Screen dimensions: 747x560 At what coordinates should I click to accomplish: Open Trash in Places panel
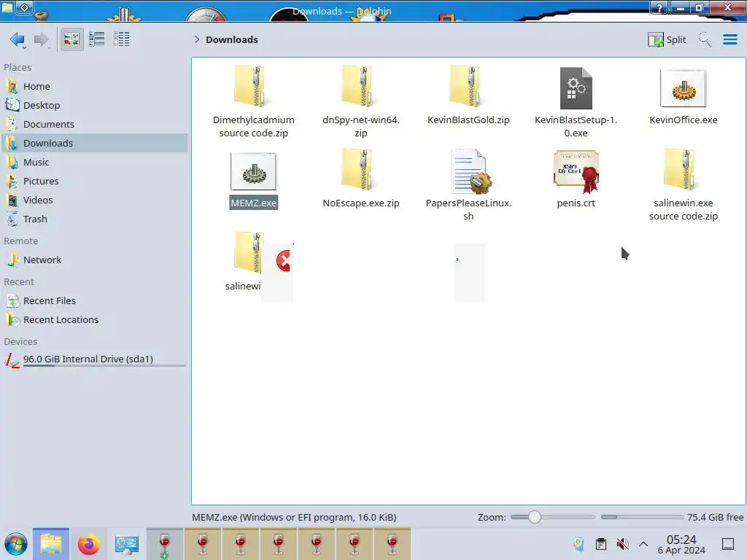(94, 219)
